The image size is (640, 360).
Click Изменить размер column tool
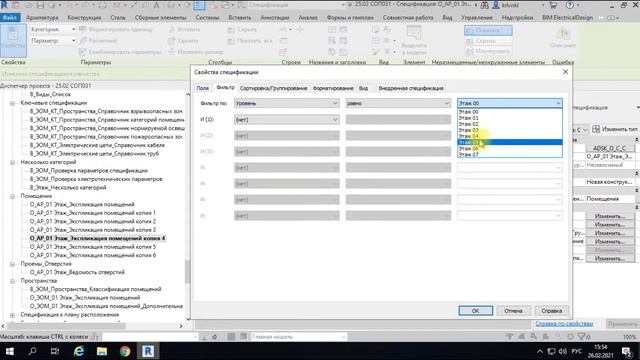[x=196, y=52]
